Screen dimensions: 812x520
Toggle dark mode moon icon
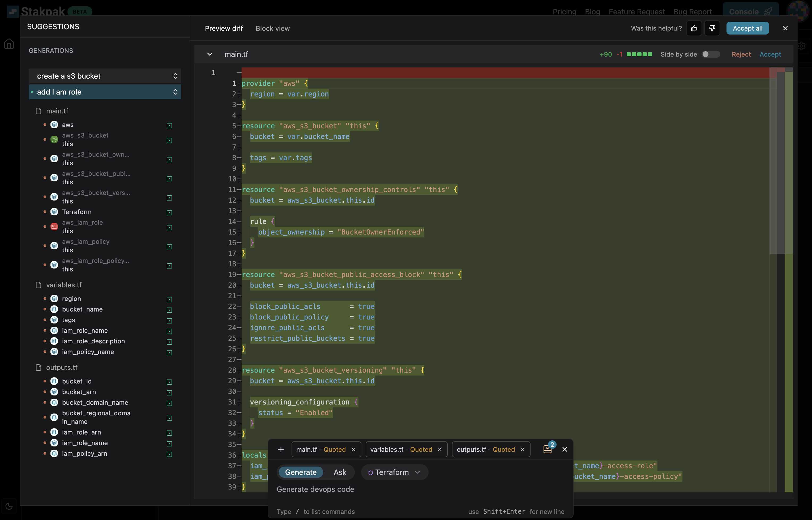[x=9, y=506]
